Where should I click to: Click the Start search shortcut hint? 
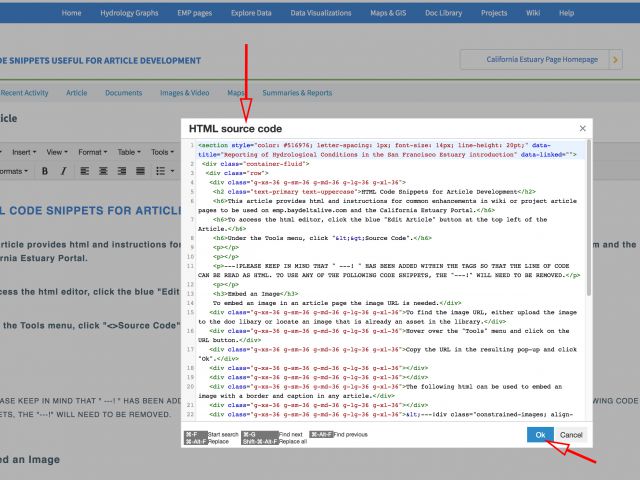tap(211, 435)
